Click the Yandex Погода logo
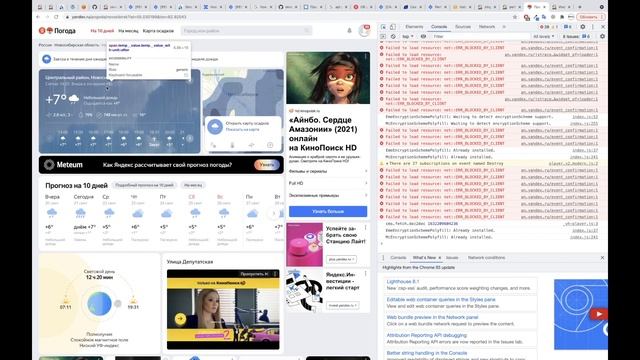Image resolution: width=640 pixels, height=360 pixels. [x=57, y=31]
